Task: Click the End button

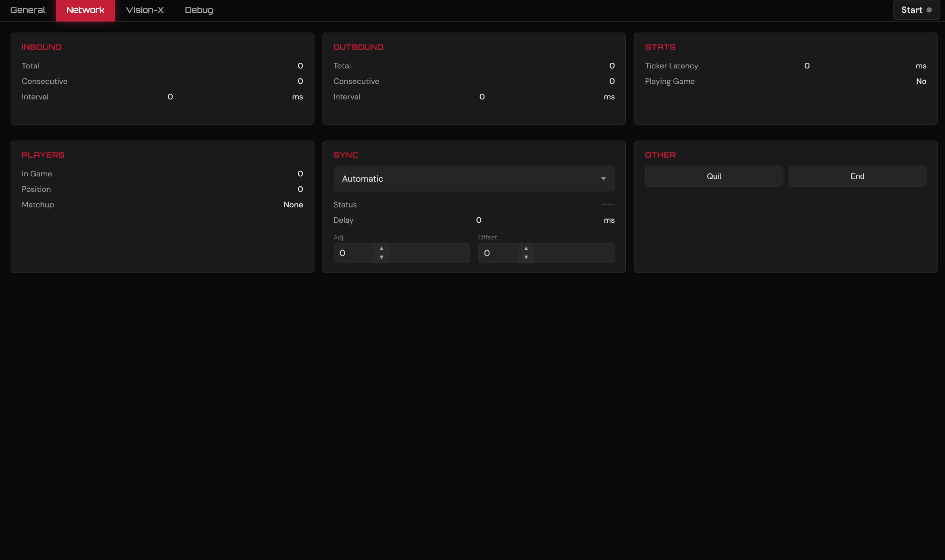Action: (857, 176)
